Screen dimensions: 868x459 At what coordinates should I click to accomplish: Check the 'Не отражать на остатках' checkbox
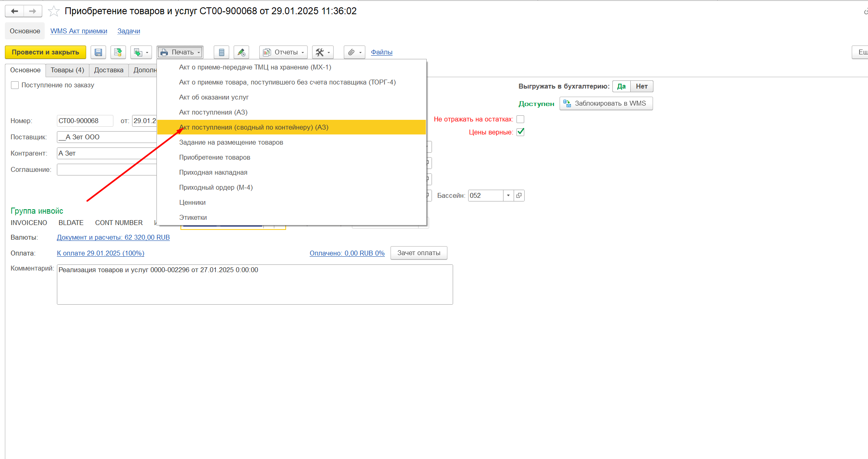(x=520, y=119)
